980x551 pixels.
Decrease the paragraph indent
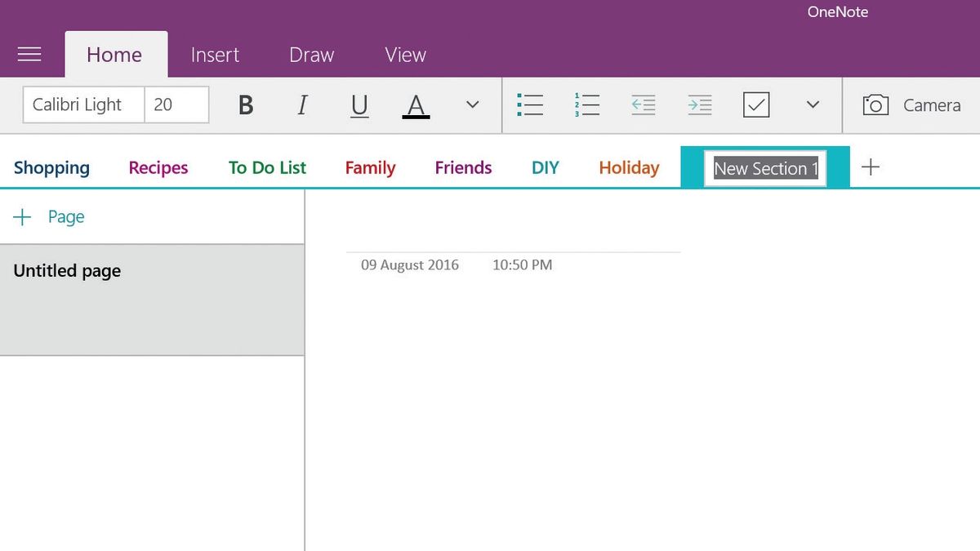point(643,104)
